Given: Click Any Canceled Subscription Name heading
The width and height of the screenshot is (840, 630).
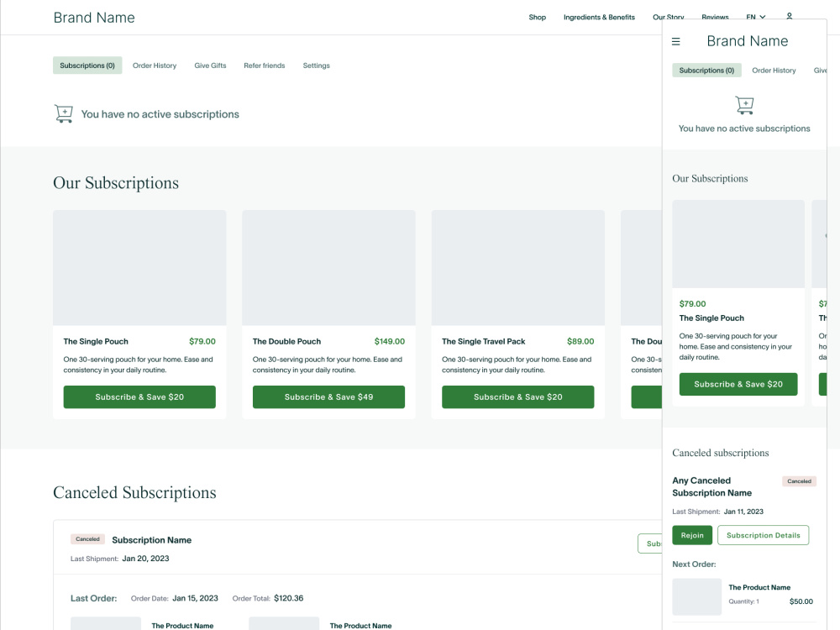Looking at the screenshot, I should [711, 486].
